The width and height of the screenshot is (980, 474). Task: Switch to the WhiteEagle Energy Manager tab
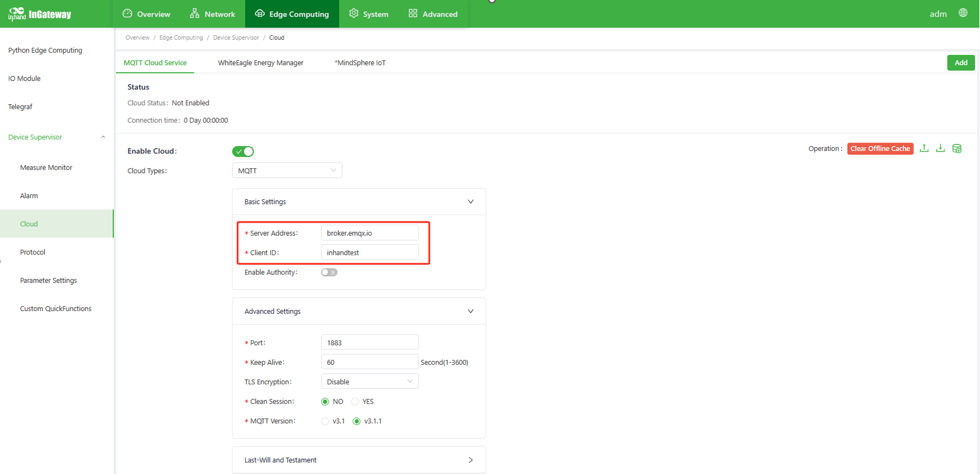[x=260, y=63]
